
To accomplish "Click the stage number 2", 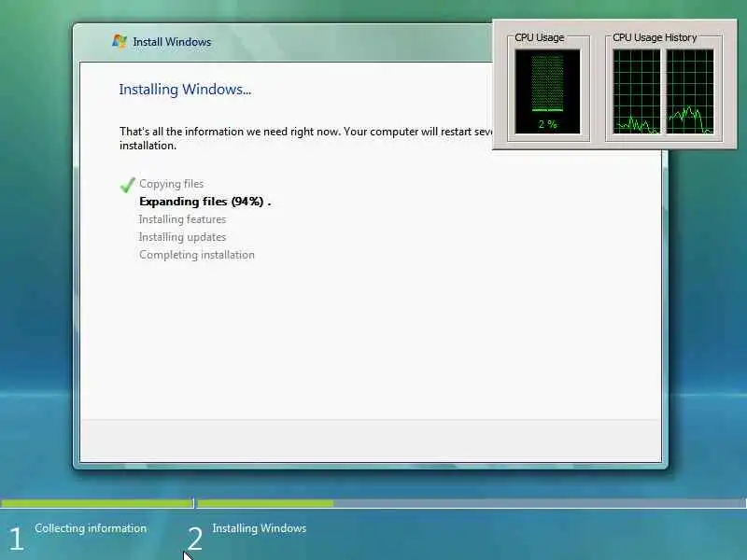I will pyautogui.click(x=195, y=539).
